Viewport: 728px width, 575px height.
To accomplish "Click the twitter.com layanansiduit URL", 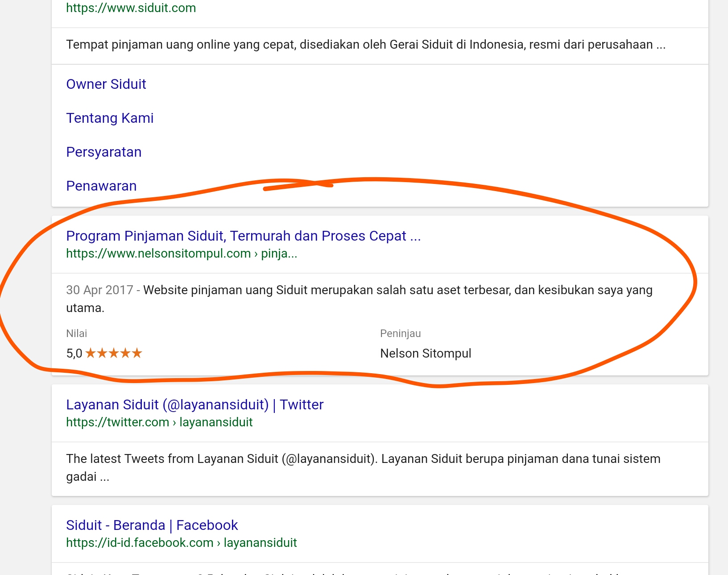I will (159, 422).
